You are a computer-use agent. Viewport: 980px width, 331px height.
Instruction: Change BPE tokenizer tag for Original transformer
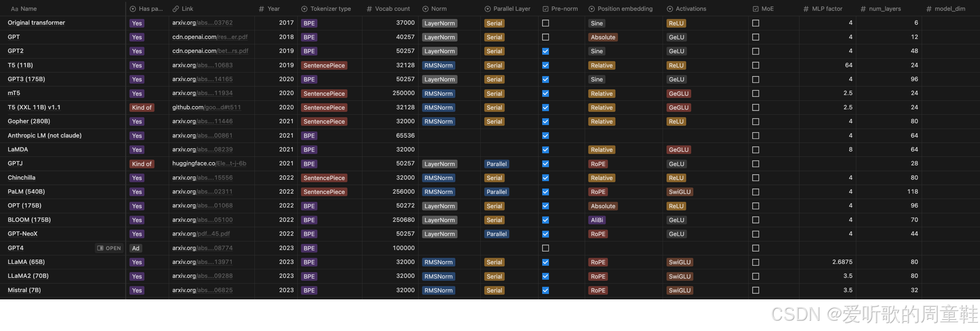(x=309, y=23)
